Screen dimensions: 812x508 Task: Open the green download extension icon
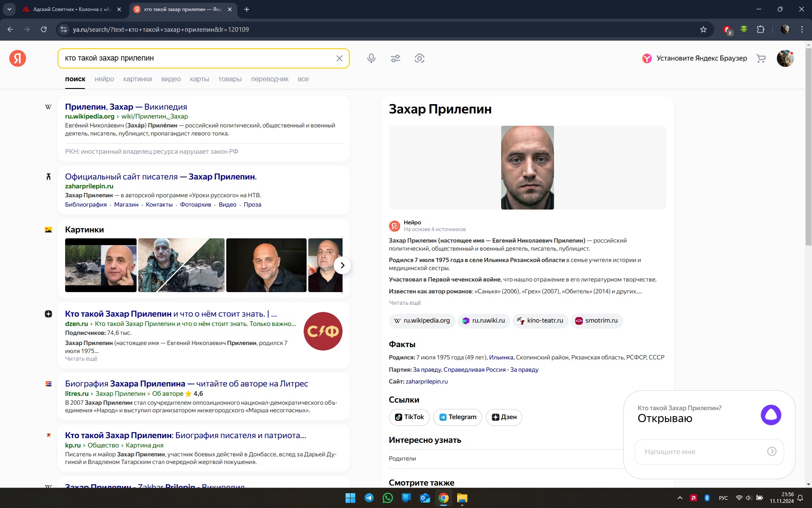pos(744,29)
